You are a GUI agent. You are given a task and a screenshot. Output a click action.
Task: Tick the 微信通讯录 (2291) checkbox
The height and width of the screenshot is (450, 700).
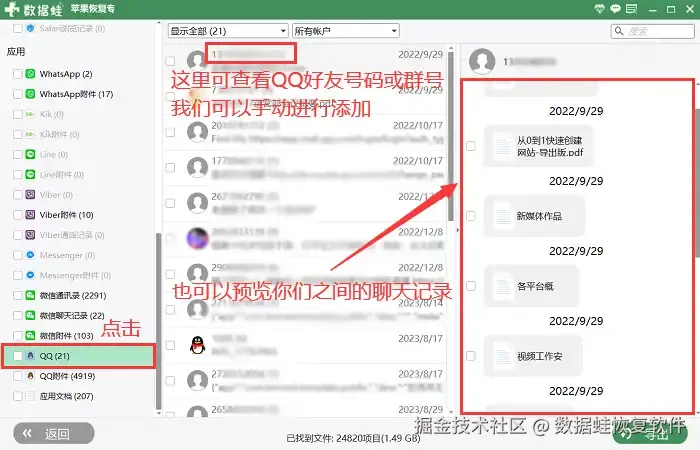click(18, 295)
